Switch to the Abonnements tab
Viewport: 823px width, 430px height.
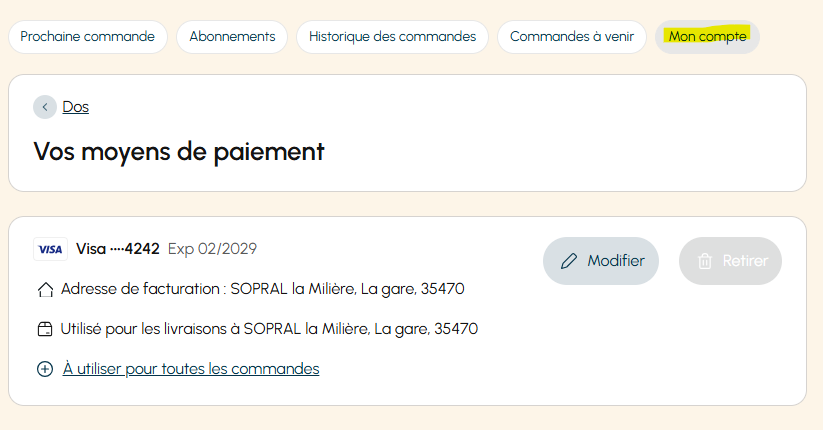pos(232,37)
